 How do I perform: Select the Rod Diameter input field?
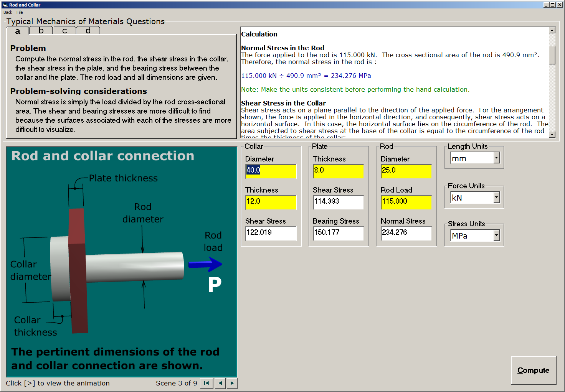tap(406, 171)
